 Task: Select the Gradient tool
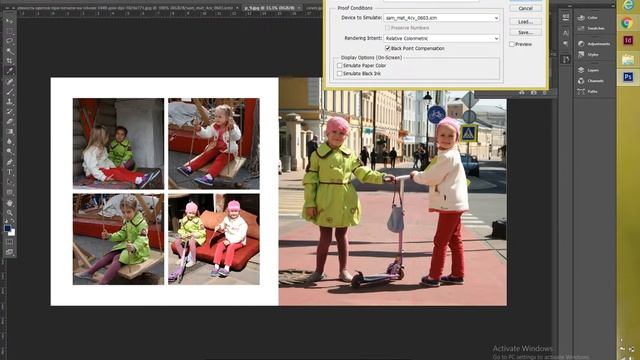tap(9, 131)
